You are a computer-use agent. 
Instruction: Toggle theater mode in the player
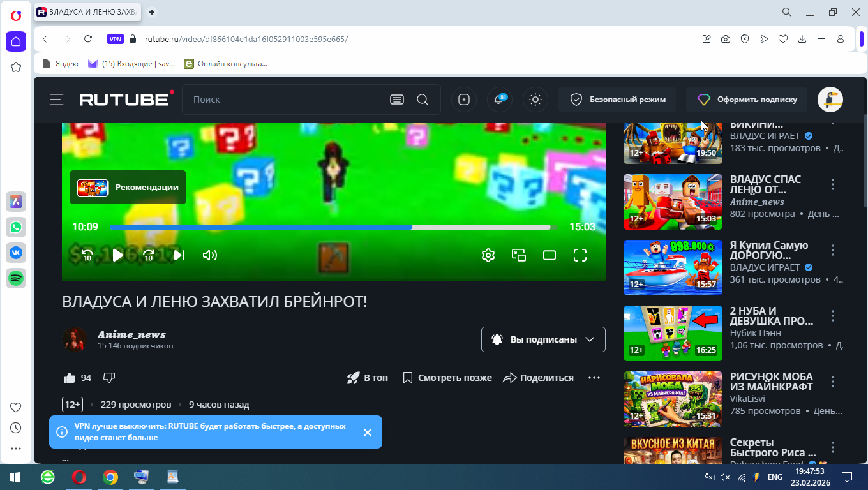pos(550,255)
